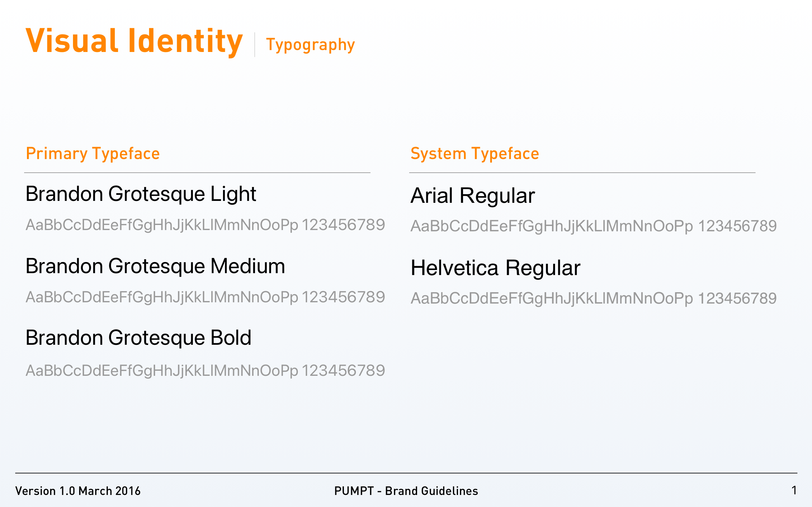Click the Primary Typeface heading
812x507 pixels.
click(x=93, y=154)
